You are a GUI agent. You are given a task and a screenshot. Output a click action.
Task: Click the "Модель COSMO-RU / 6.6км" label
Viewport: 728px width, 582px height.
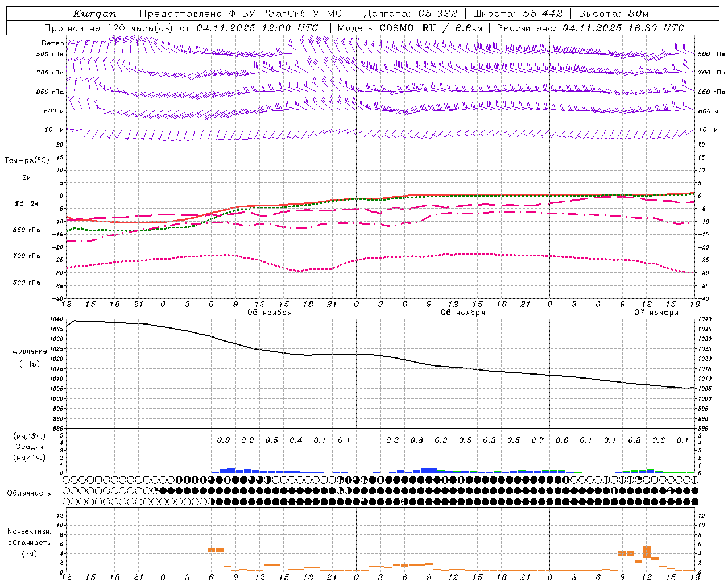click(x=410, y=28)
